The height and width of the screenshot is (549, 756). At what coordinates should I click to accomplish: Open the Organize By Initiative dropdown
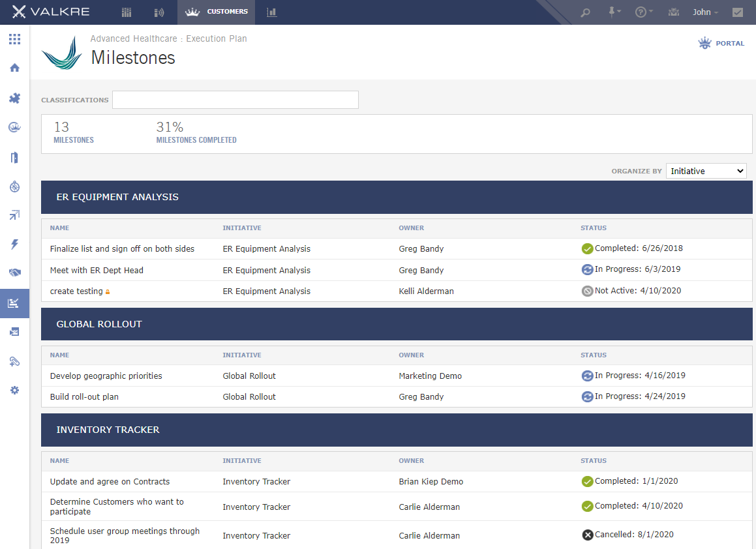pyautogui.click(x=706, y=171)
